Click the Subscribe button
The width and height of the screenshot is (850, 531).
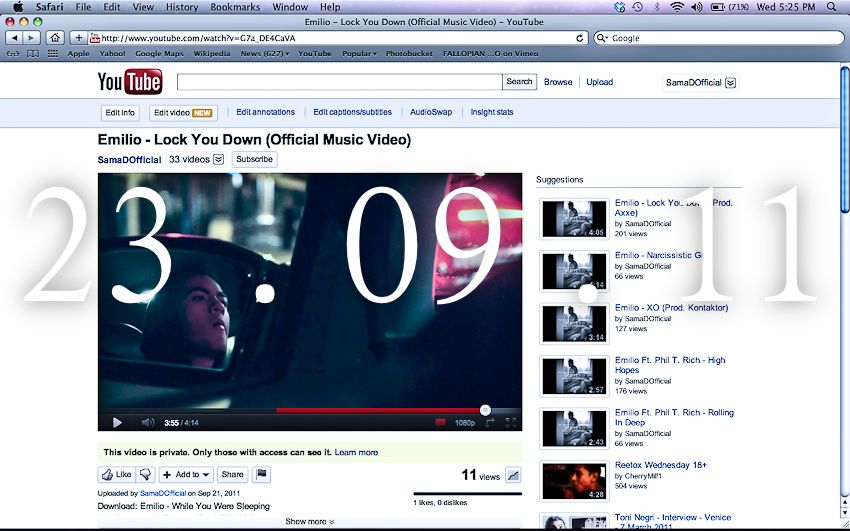[x=254, y=159]
